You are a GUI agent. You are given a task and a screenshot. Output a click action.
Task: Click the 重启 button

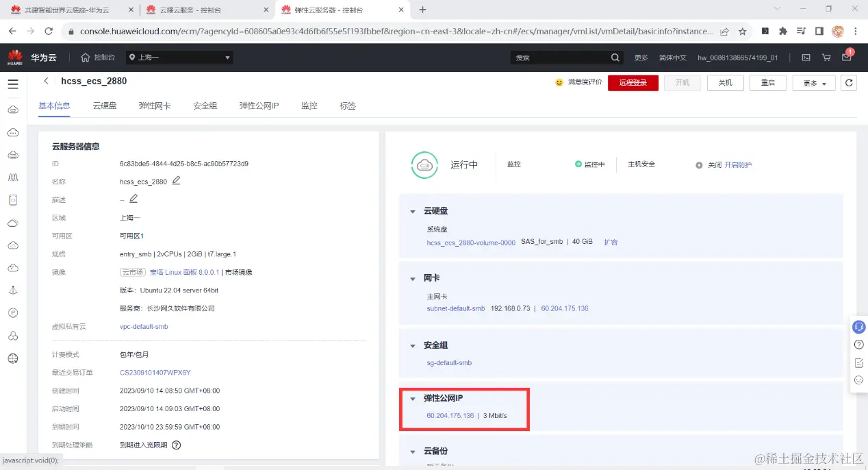[x=767, y=83]
